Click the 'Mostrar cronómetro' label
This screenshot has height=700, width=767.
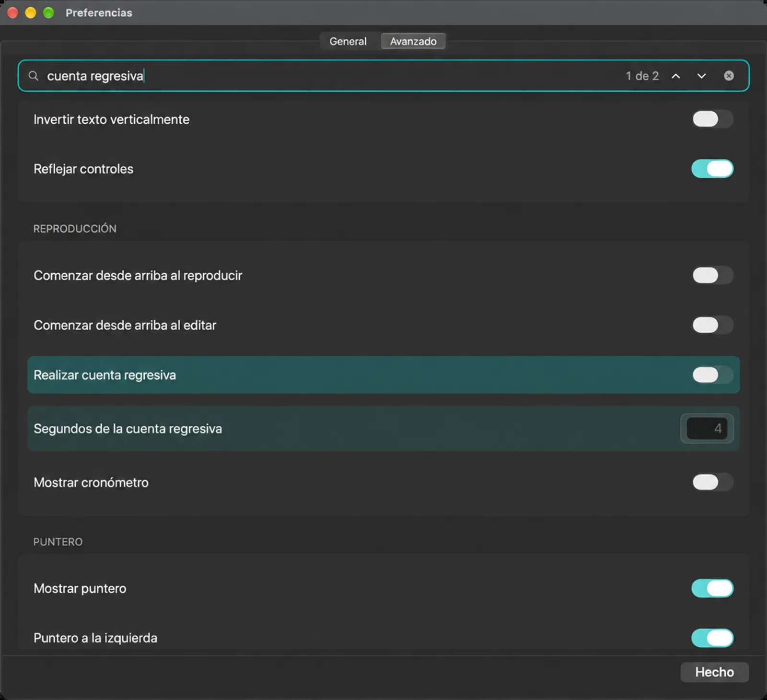(x=91, y=482)
